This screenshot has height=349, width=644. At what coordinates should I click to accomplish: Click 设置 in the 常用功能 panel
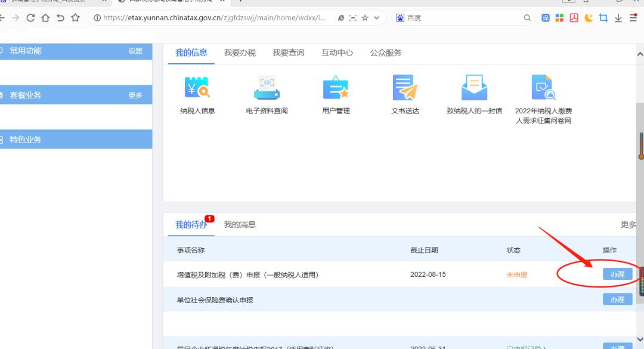click(x=136, y=51)
